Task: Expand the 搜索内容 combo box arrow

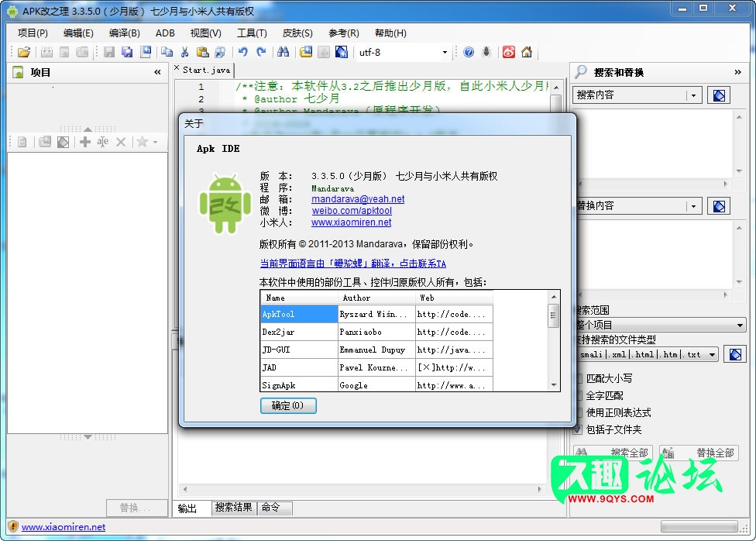Action: (x=693, y=95)
